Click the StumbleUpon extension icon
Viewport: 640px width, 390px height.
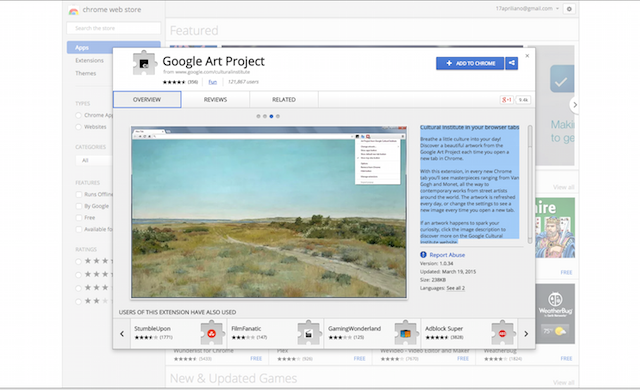click(211, 333)
